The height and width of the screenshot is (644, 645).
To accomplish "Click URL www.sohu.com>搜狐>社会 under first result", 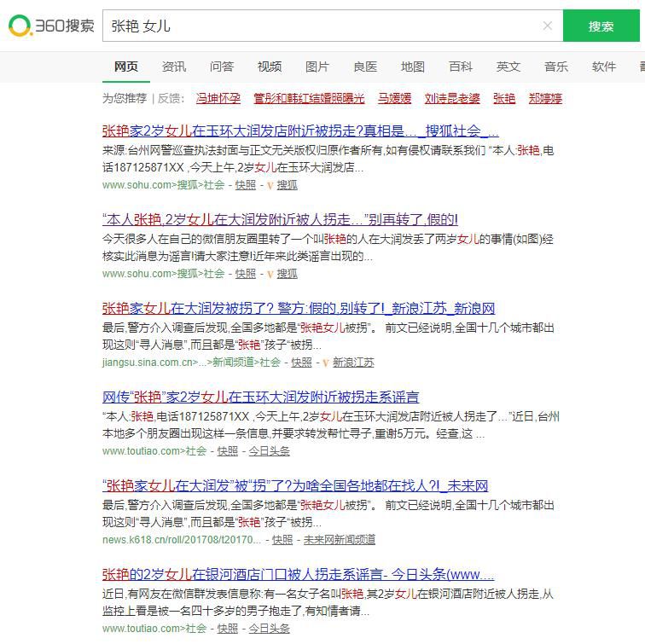I will (x=163, y=185).
